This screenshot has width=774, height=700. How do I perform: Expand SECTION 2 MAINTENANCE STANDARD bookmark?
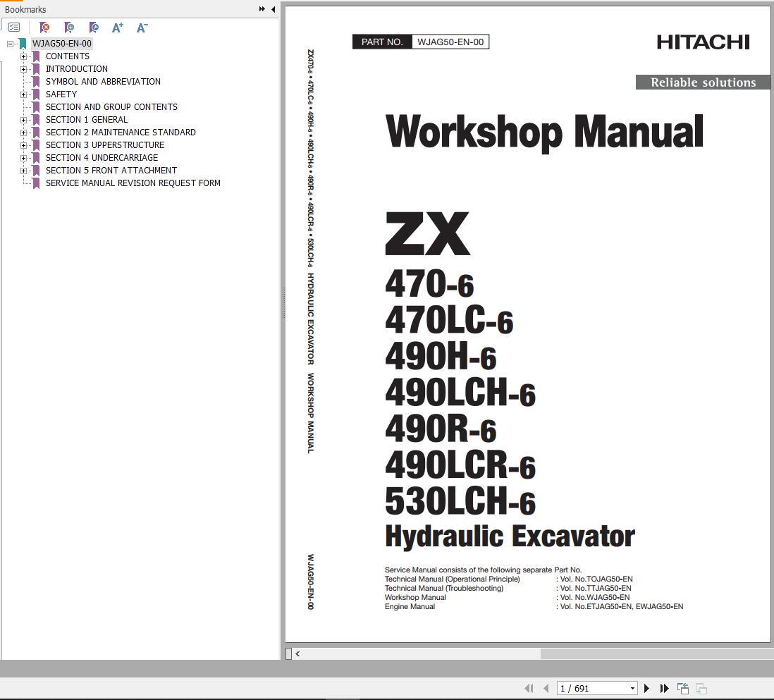pyautogui.click(x=23, y=133)
